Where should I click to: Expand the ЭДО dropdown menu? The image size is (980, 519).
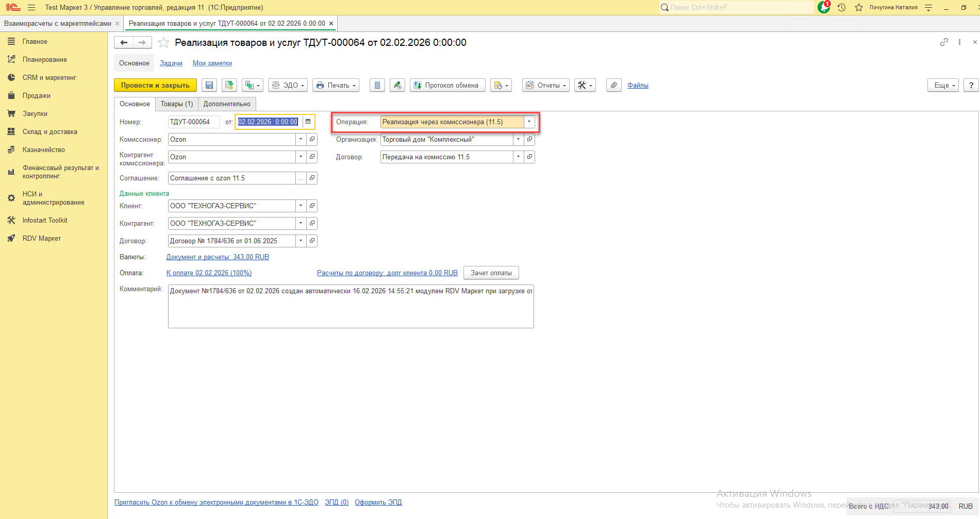288,86
